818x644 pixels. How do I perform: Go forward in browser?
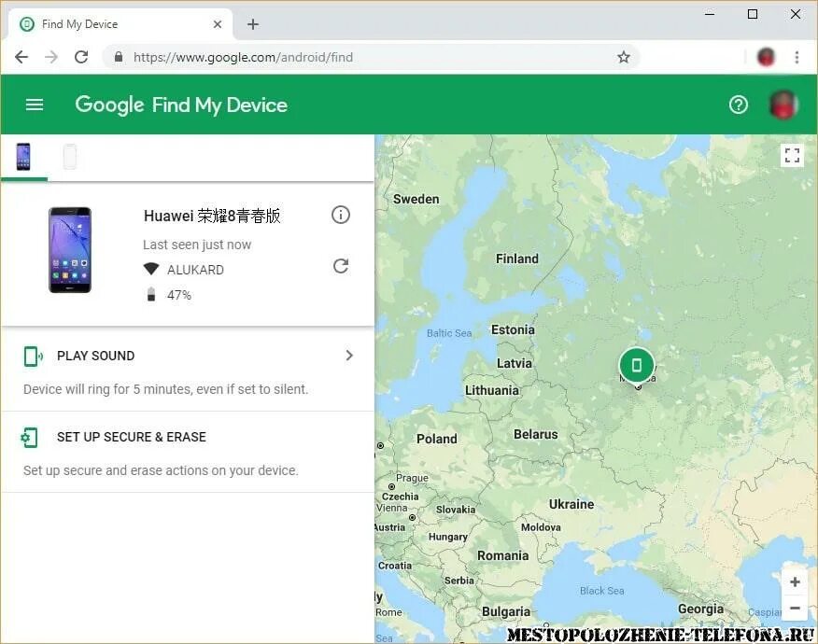pyautogui.click(x=51, y=57)
